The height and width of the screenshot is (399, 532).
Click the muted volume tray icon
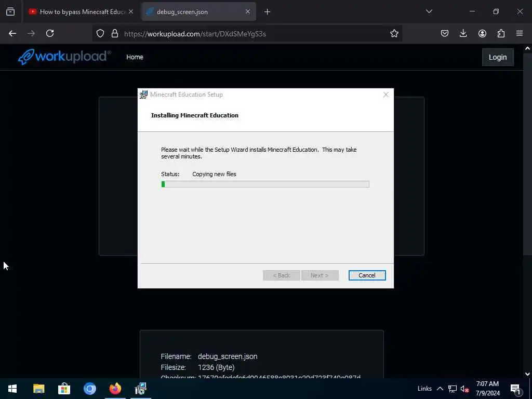(x=464, y=389)
